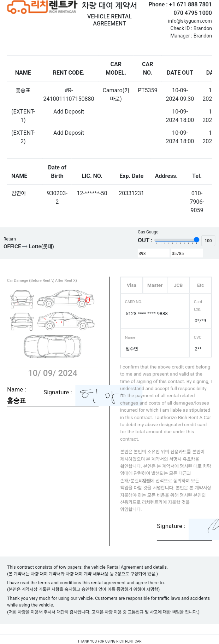
Task: Click the lower side view car diagram with red marks
Action: [x=66, y=321]
